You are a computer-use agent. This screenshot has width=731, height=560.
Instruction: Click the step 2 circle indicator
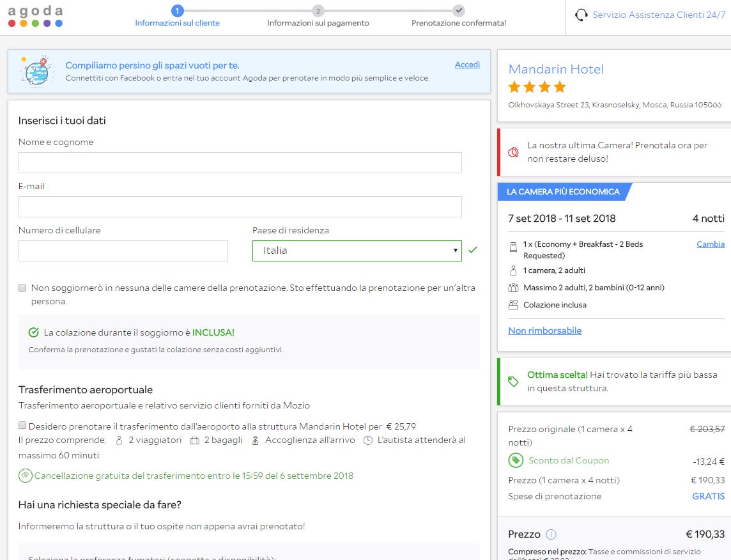click(318, 11)
